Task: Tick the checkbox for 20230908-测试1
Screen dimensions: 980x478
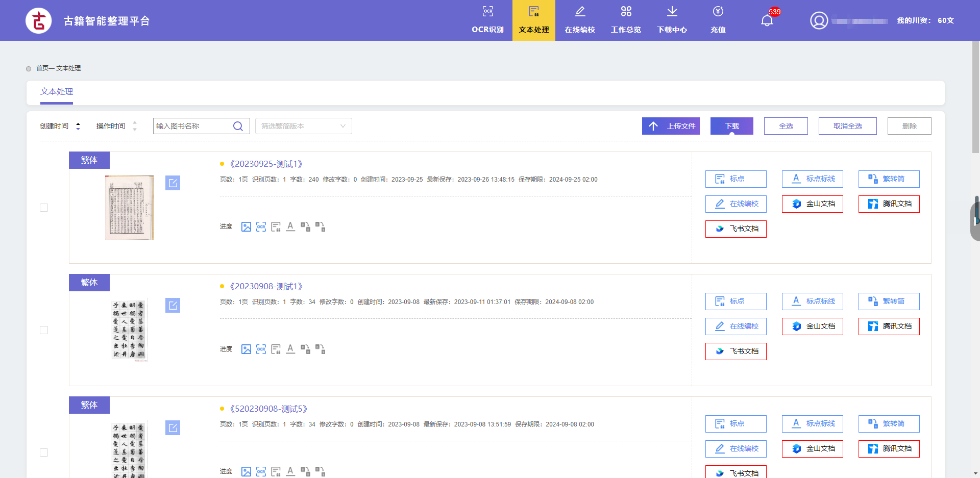Action: click(44, 330)
